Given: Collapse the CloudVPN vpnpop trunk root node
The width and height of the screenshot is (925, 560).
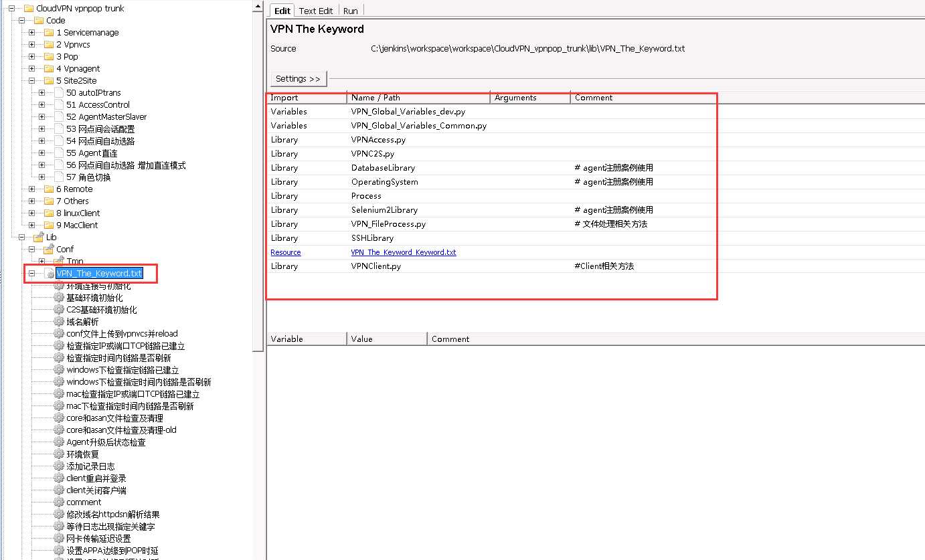Looking at the screenshot, I should 11,9.
